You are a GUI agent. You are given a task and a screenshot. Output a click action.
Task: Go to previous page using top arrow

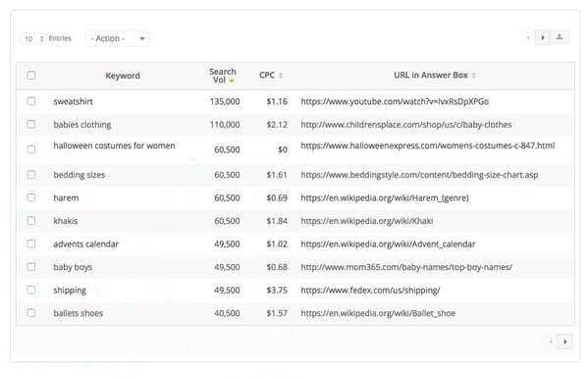pyautogui.click(x=528, y=37)
